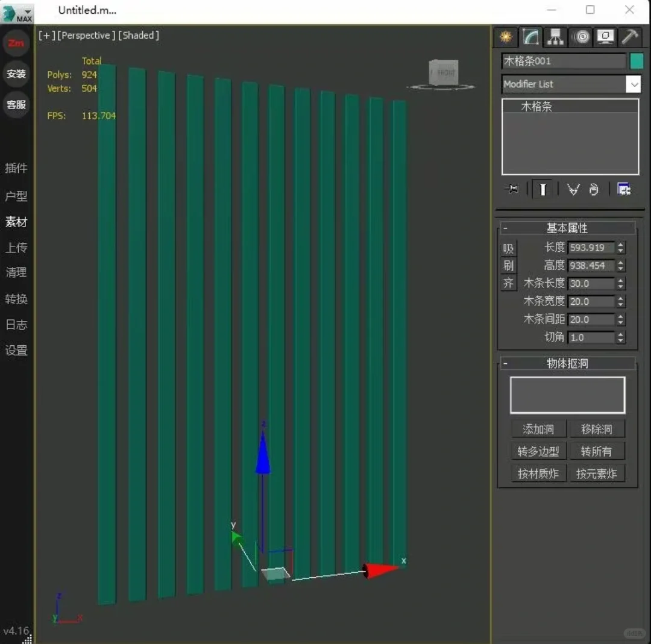The height and width of the screenshot is (644, 651).
Task: Select the Modify panel tab icon
Action: pos(530,37)
